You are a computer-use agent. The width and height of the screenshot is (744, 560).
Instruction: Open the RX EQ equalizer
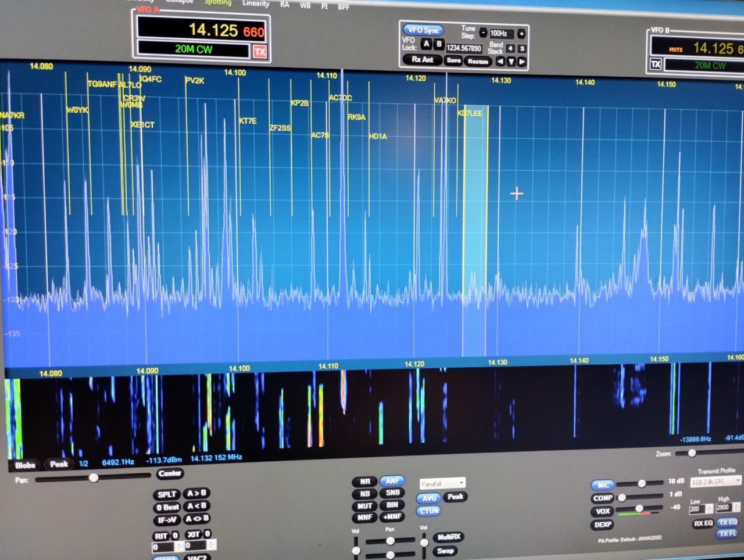pyautogui.click(x=703, y=523)
